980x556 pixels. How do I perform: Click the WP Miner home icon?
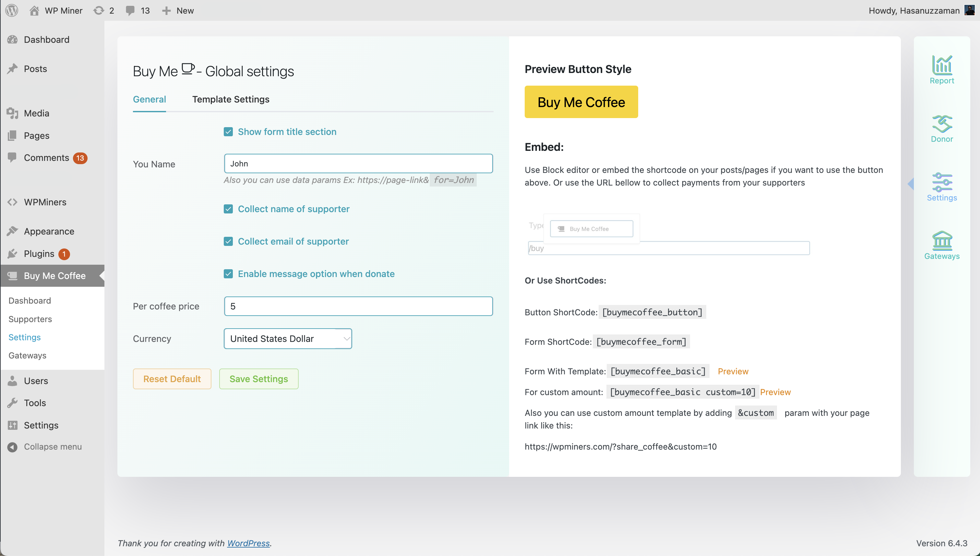tap(34, 10)
